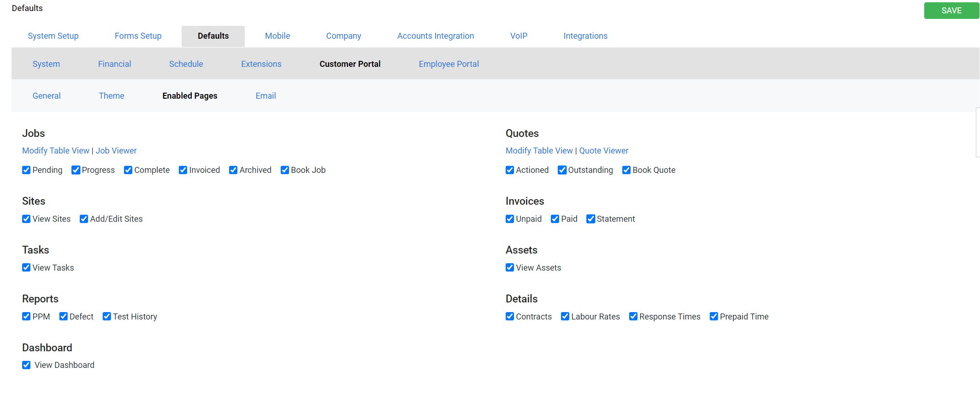Toggle the Archived jobs checkbox

coord(233,170)
